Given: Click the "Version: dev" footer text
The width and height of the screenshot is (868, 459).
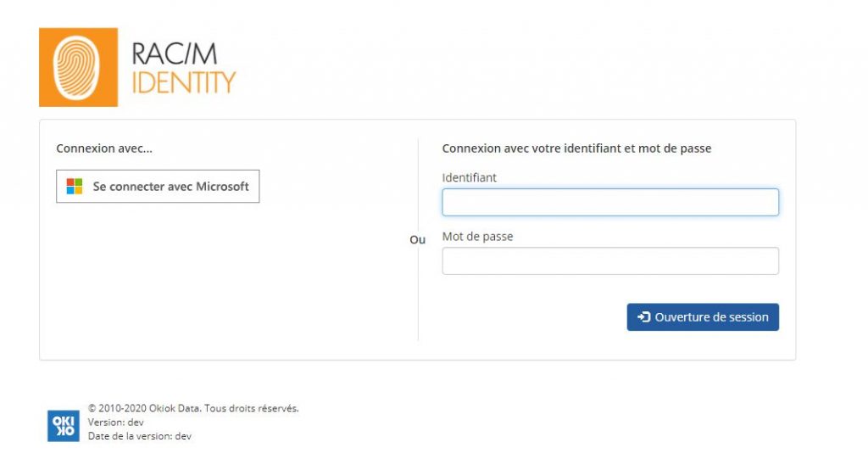Looking at the screenshot, I should pyautogui.click(x=115, y=423).
